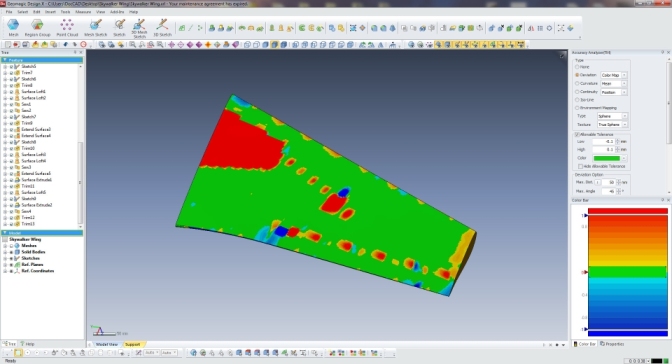Pin the Accuracy Analyzer panel
The height and width of the screenshot is (364, 672).
point(662,52)
